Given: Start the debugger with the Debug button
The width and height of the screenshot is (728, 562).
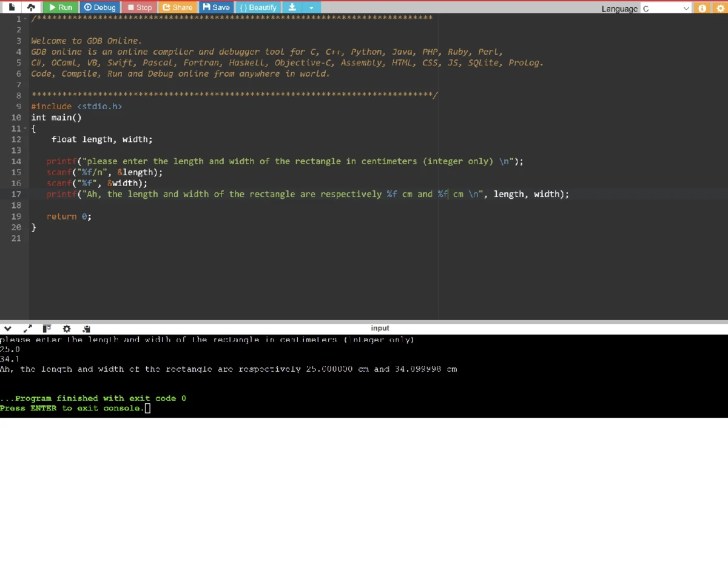Looking at the screenshot, I should tap(99, 7).
